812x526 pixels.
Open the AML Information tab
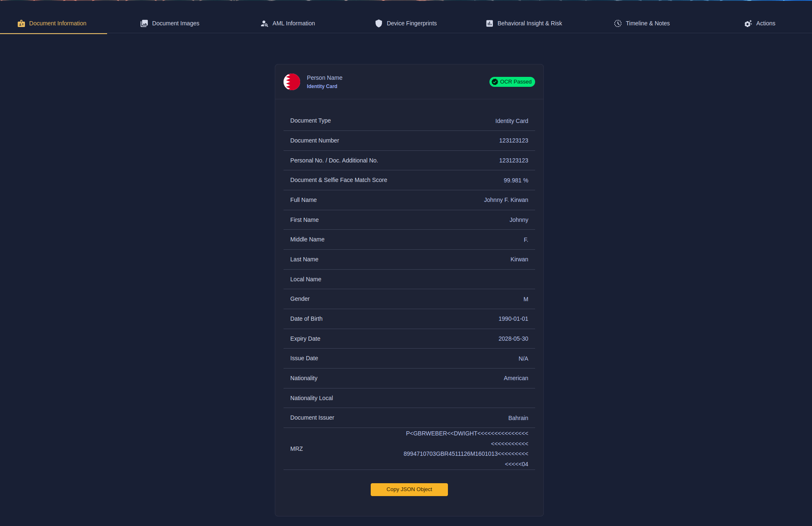pyautogui.click(x=293, y=24)
